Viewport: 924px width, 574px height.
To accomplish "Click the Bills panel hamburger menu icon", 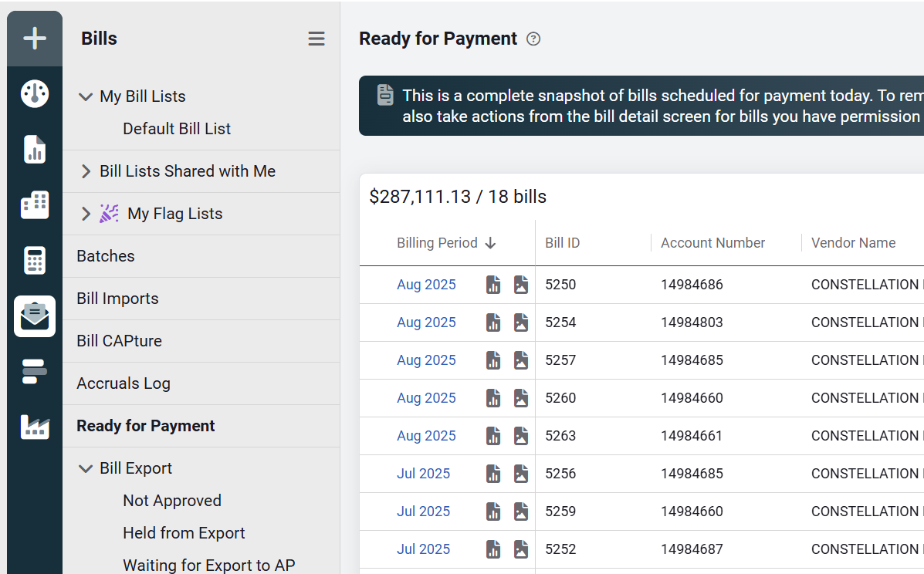I will (x=316, y=39).
